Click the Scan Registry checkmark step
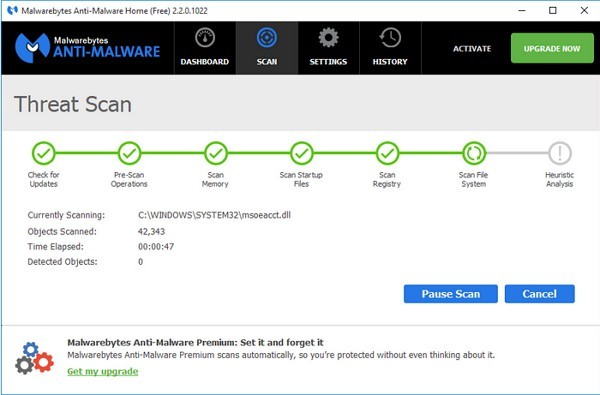600x395 pixels. pos(388,153)
